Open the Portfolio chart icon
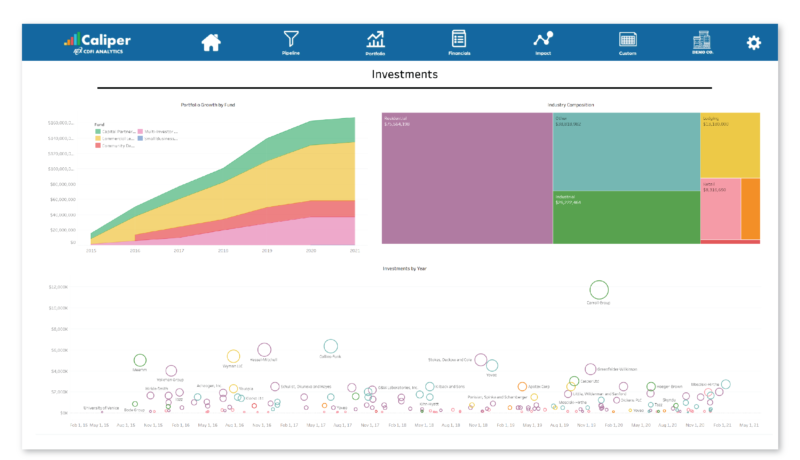The height and width of the screenshot is (460, 800). tap(375, 42)
